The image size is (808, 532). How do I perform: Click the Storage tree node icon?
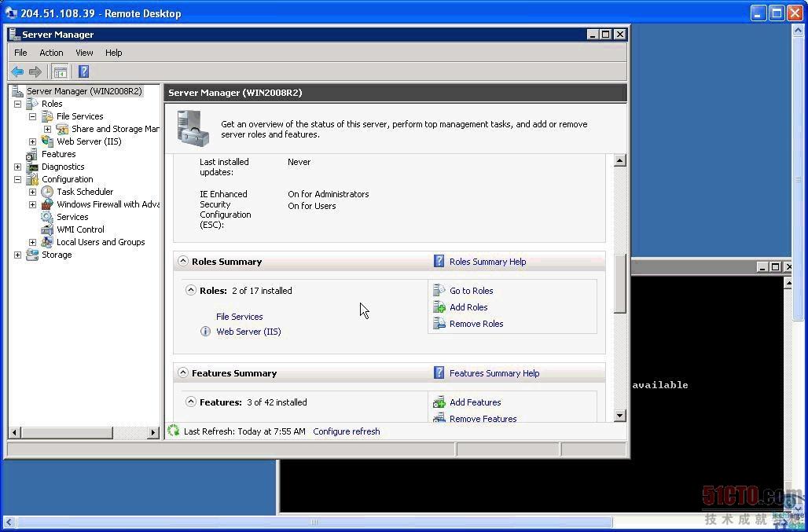click(x=32, y=255)
